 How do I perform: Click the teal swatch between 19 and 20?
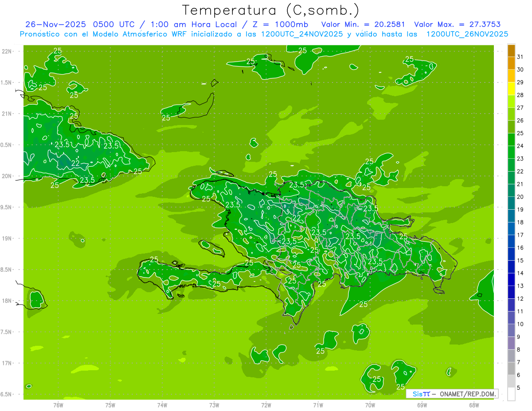coord(511,204)
